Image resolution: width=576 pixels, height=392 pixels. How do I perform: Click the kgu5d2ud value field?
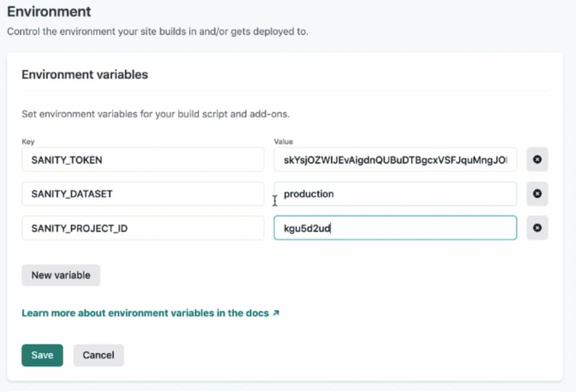tap(395, 228)
